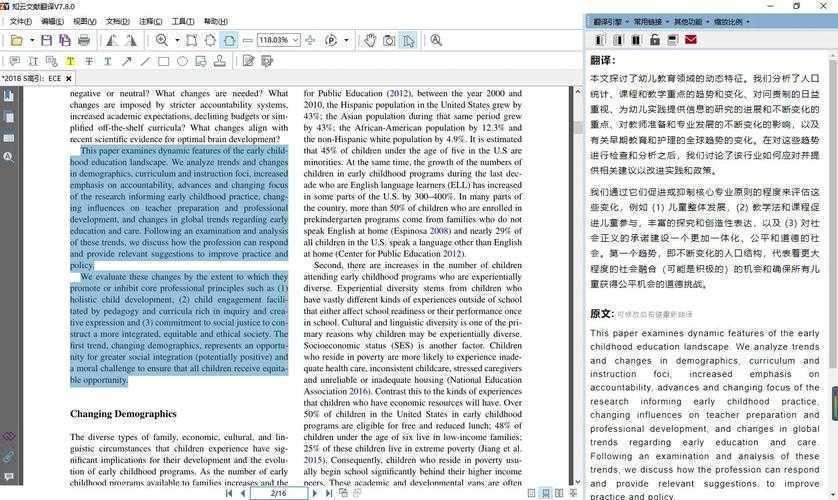Click the zoom-in magnifier tool
The image size is (838, 500).
point(162,41)
